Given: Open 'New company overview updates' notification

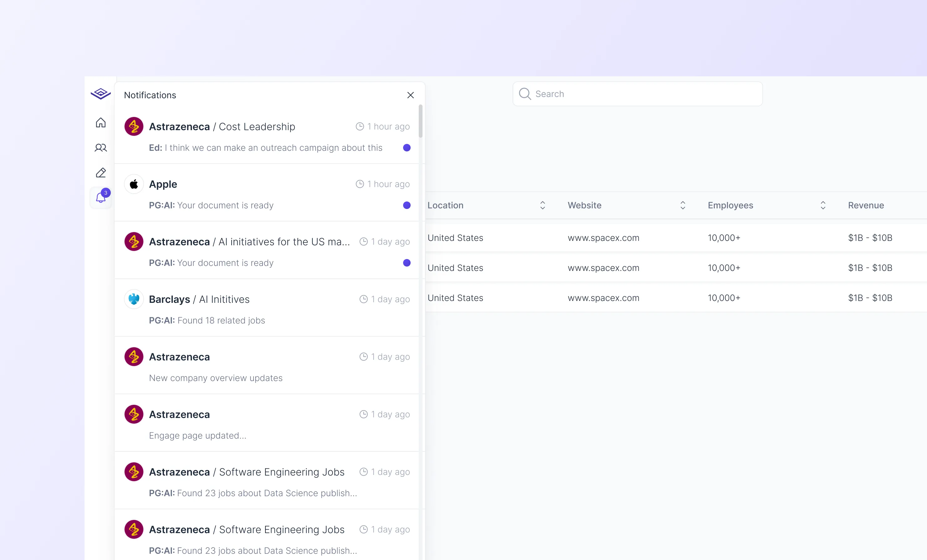Looking at the screenshot, I should tap(267, 365).
